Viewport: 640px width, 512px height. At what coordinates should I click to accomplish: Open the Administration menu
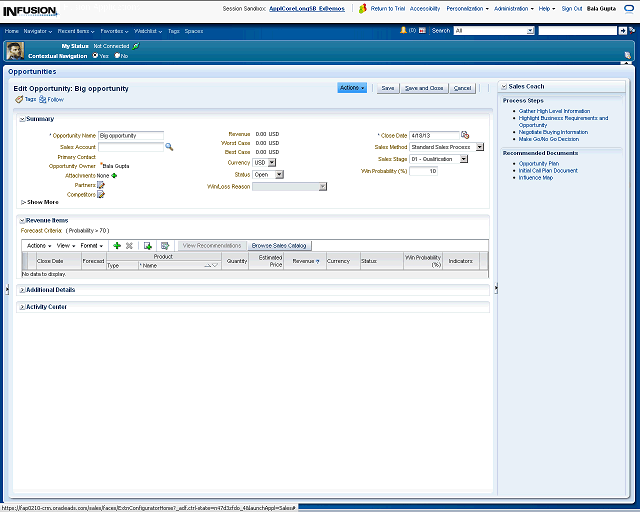(512, 8)
